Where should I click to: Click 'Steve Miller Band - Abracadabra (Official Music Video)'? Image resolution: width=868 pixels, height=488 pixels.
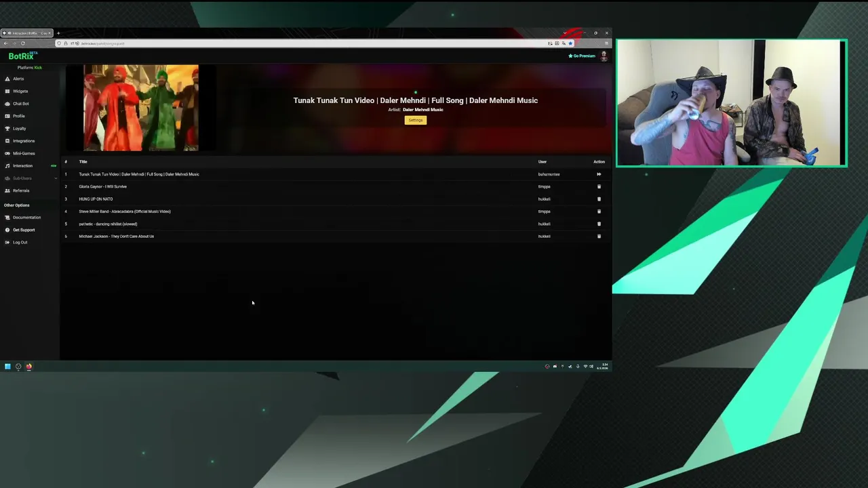click(125, 211)
